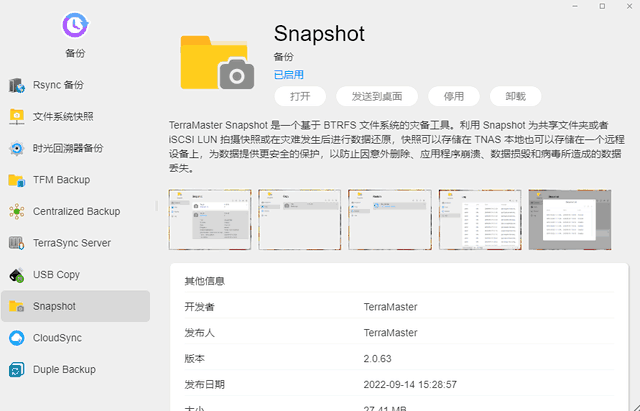
Task: Select Centralized Backup entry
Action: (75, 211)
